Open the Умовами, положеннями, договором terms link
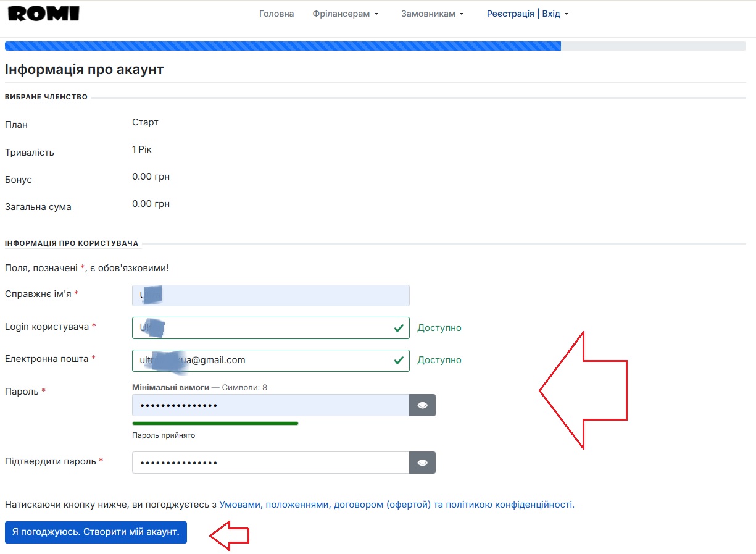Viewport: 756px width, 554px height. click(396, 505)
